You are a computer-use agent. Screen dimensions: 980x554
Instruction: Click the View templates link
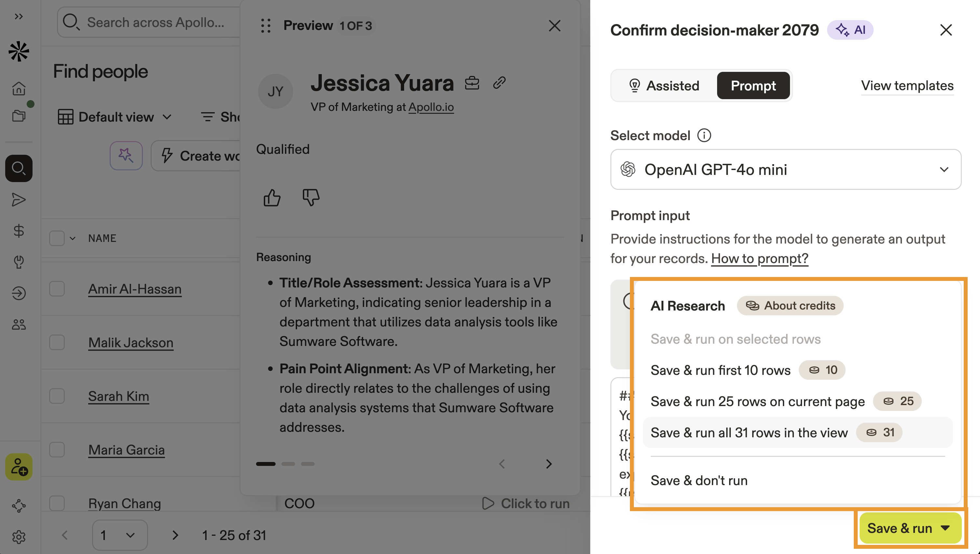907,86
